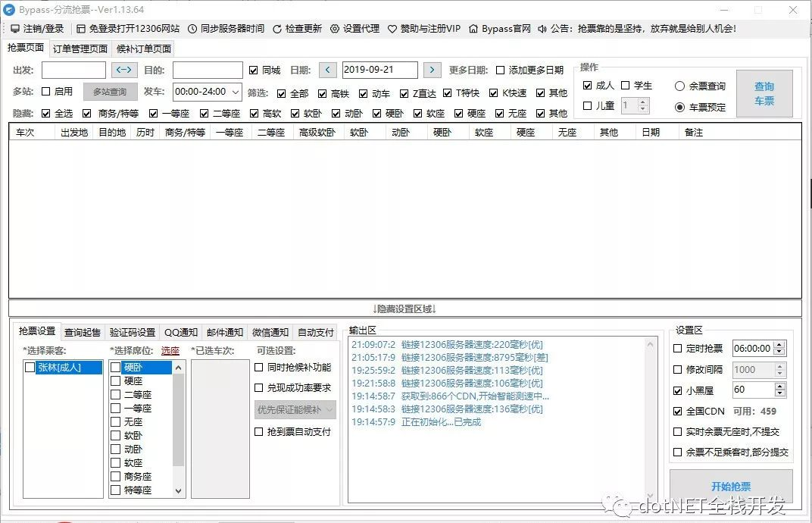Enable 添加更多日期 checkbox

point(500,70)
